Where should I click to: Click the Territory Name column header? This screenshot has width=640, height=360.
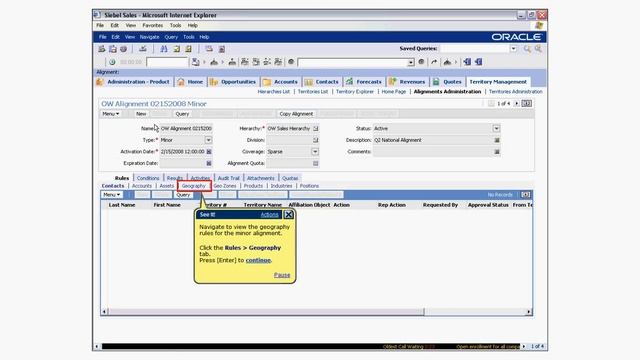263,205
